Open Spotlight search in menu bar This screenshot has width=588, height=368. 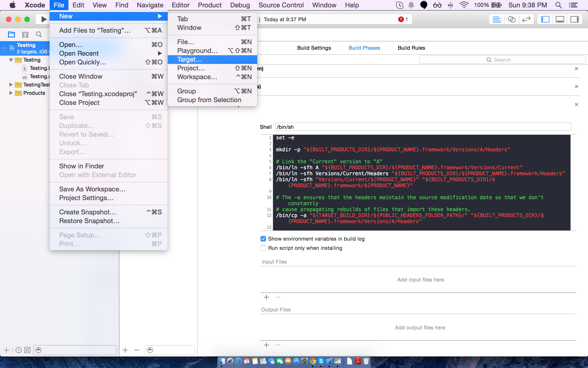pyautogui.click(x=558, y=5)
